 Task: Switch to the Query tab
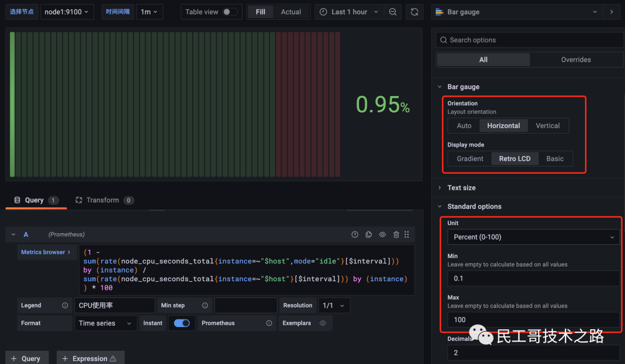pyautogui.click(x=36, y=200)
